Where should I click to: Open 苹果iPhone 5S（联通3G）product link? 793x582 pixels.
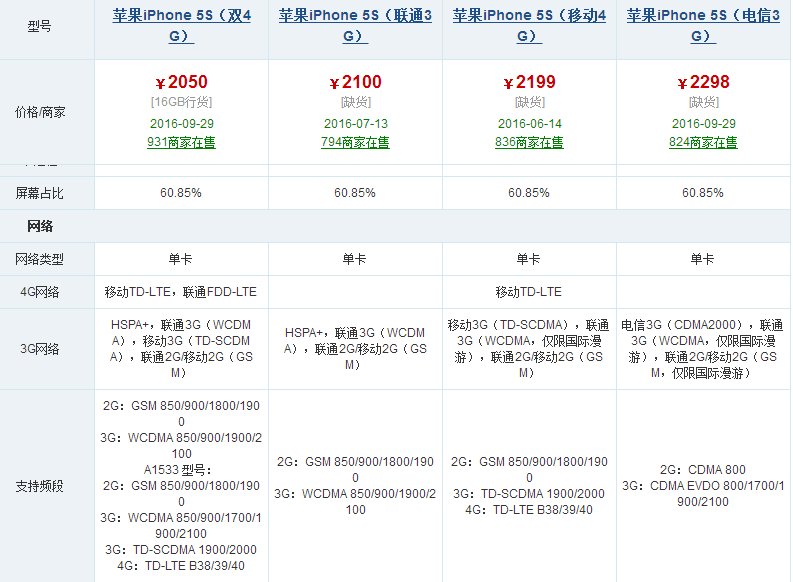[x=356, y=26]
